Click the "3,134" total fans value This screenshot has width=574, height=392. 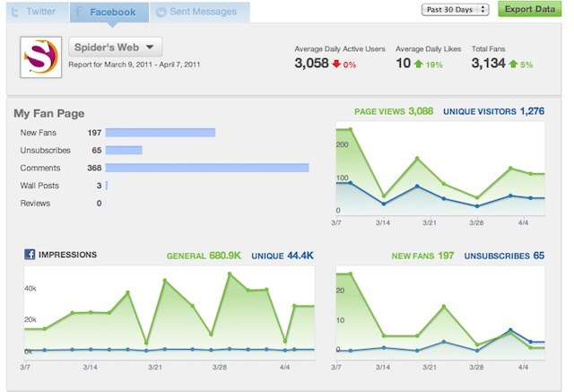488,64
